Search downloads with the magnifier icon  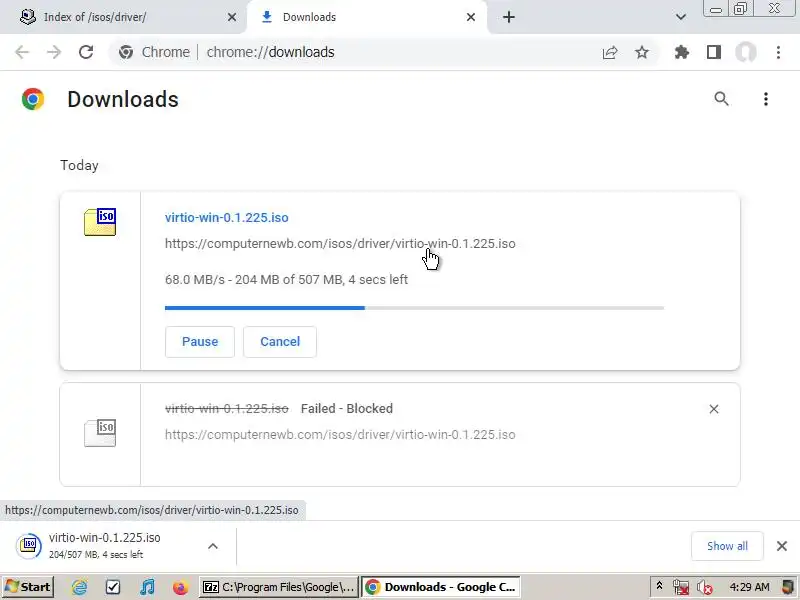(721, 98)
